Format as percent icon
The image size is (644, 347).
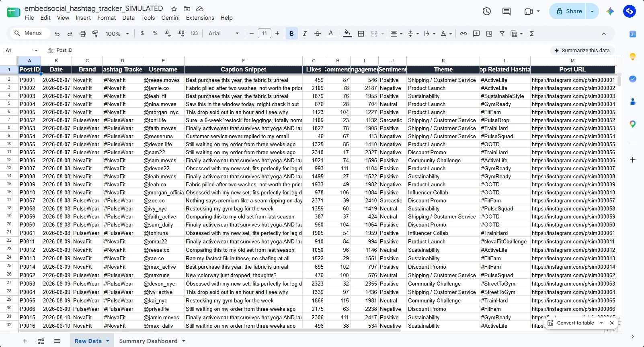155,33
